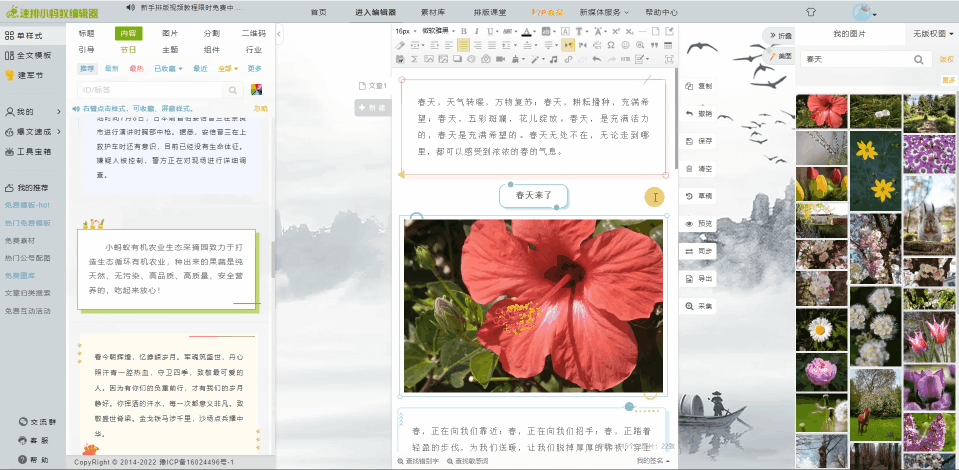Toggle left alignment button
The height and width of the screenshot is (470, 959).
(449, 45)
